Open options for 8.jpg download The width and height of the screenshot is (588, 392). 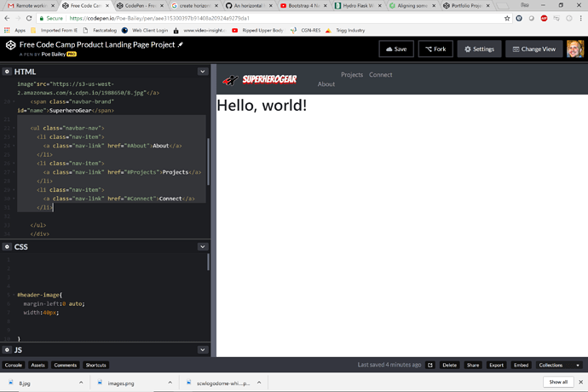coord(81,383)
